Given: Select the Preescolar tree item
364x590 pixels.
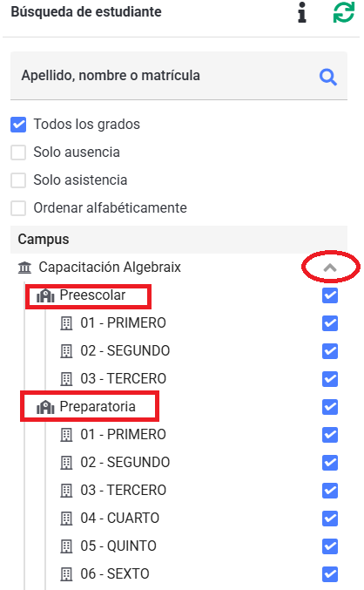Looking at the screenshot, I should click(x=92, y=295).
